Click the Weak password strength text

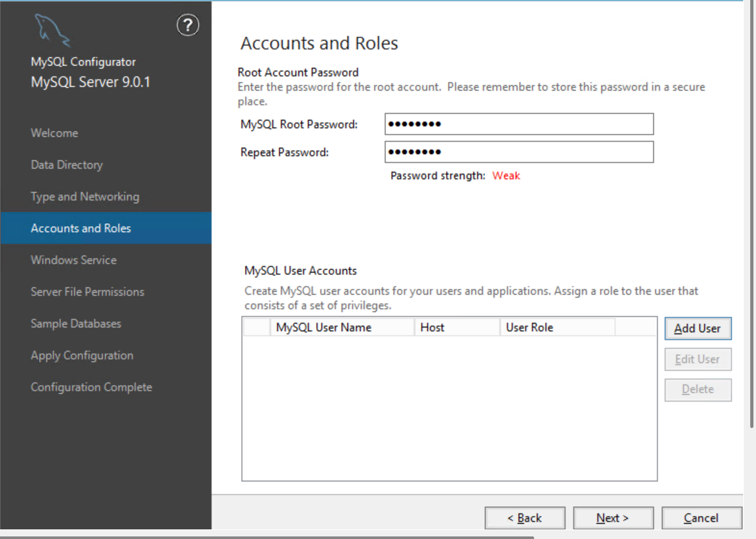tap(506, 176)
